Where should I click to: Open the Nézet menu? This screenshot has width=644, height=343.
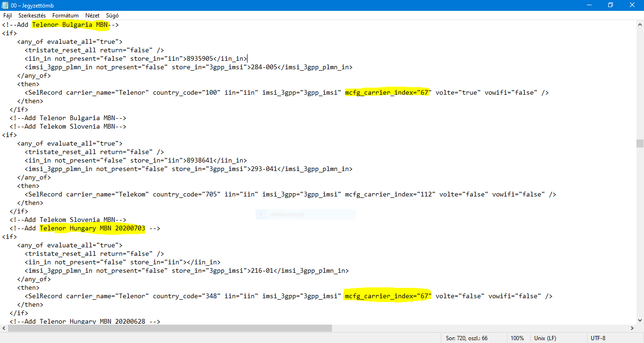pos(92,16)
